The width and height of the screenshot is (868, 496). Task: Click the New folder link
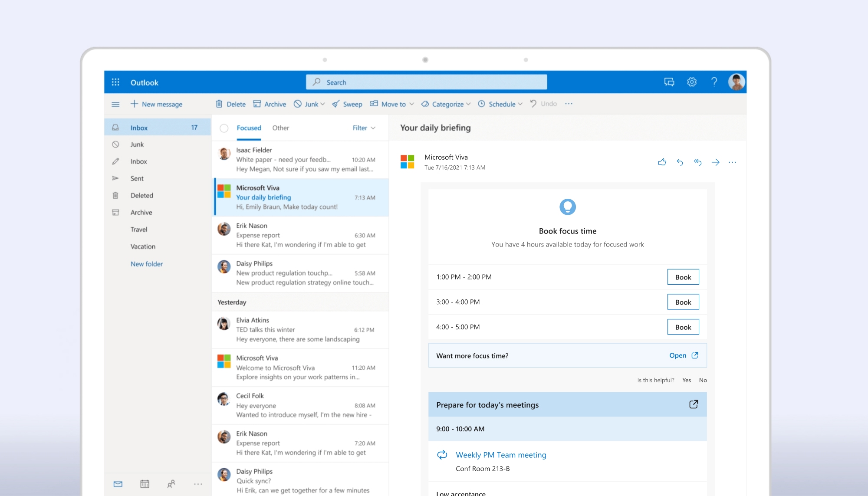pos(147,264)
